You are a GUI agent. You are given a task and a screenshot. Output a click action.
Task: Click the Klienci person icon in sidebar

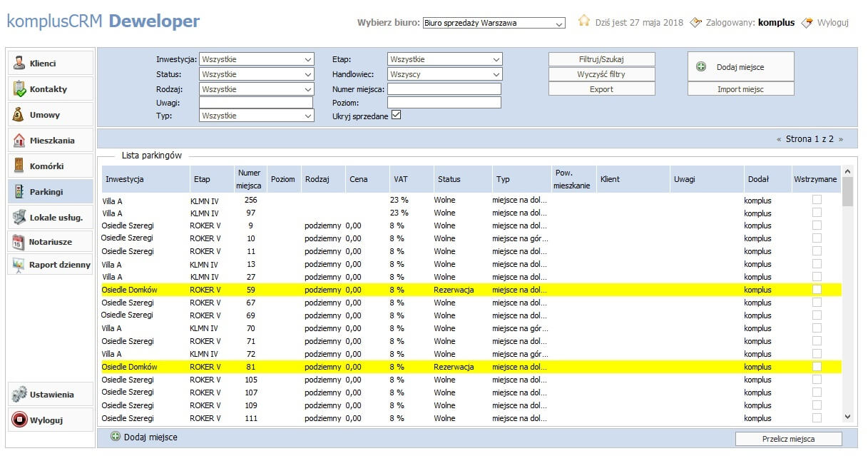point(19,63)
